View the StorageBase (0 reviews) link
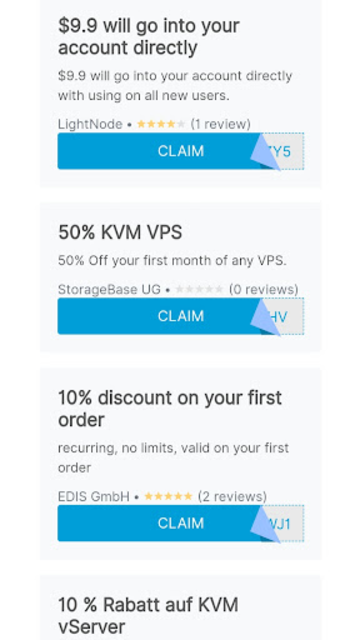The width and height of the screenshot is (360, 640). point(264,289)
